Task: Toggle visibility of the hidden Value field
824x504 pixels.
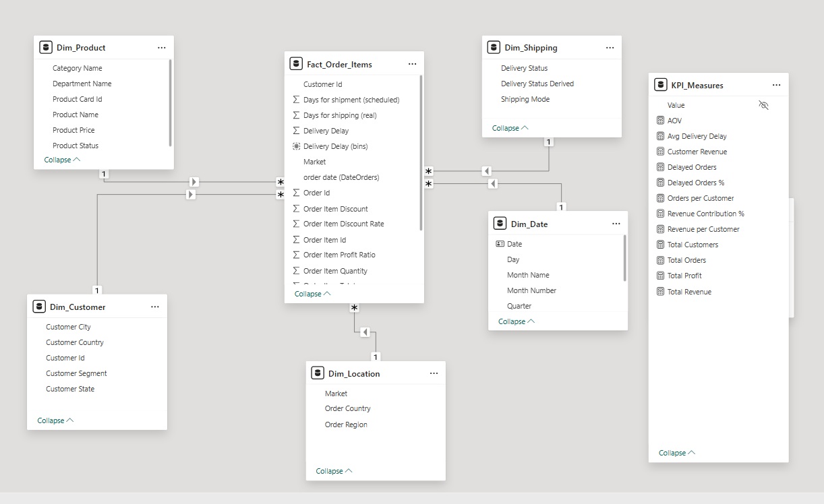Action: click(x=763, y=105)
